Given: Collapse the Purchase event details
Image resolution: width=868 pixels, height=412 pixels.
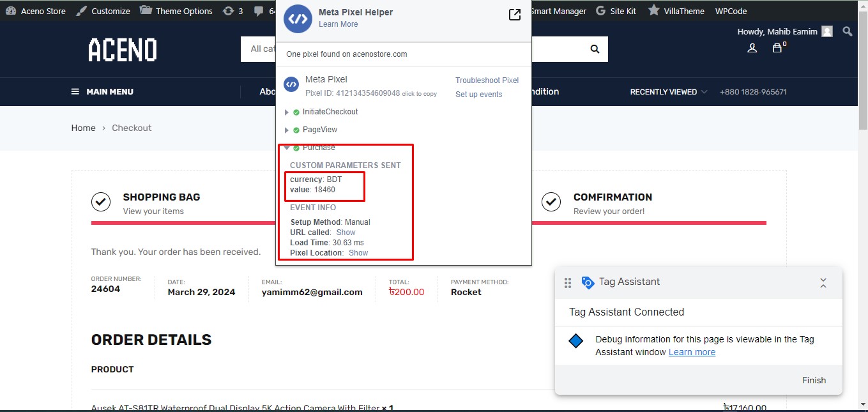Looking at the screenshot, I should pos(287,148).
